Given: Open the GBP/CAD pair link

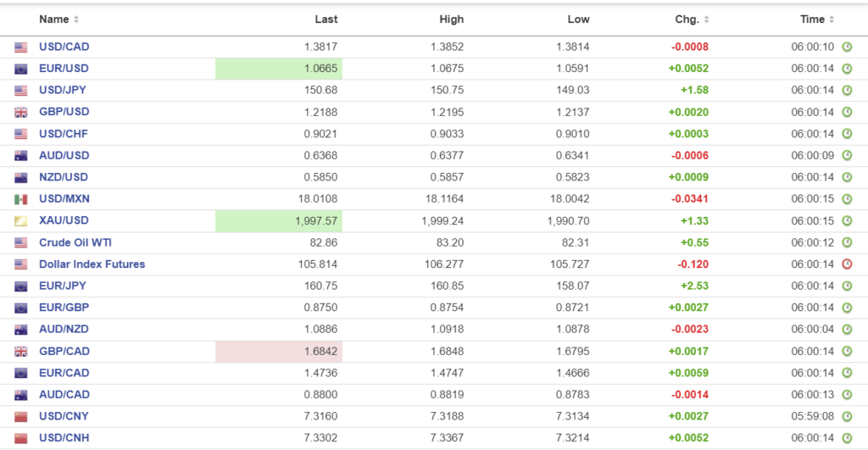Looking at the screenshot, I should coord(64,351).
